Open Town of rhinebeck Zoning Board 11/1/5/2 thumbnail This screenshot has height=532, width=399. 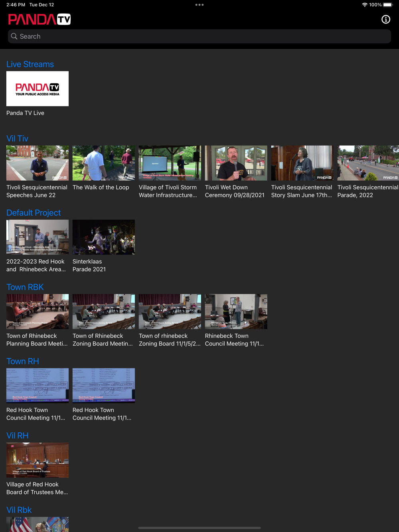pos(170,311)
